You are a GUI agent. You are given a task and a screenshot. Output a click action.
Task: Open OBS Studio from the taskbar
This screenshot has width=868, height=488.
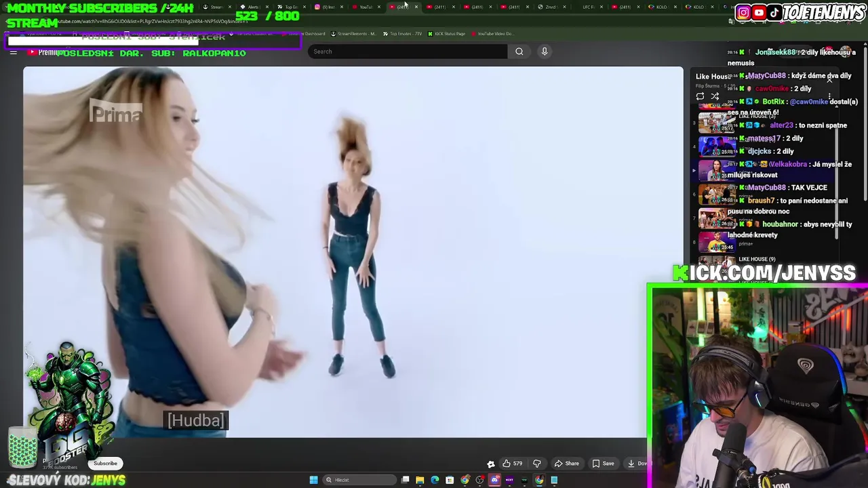point(479,480)
